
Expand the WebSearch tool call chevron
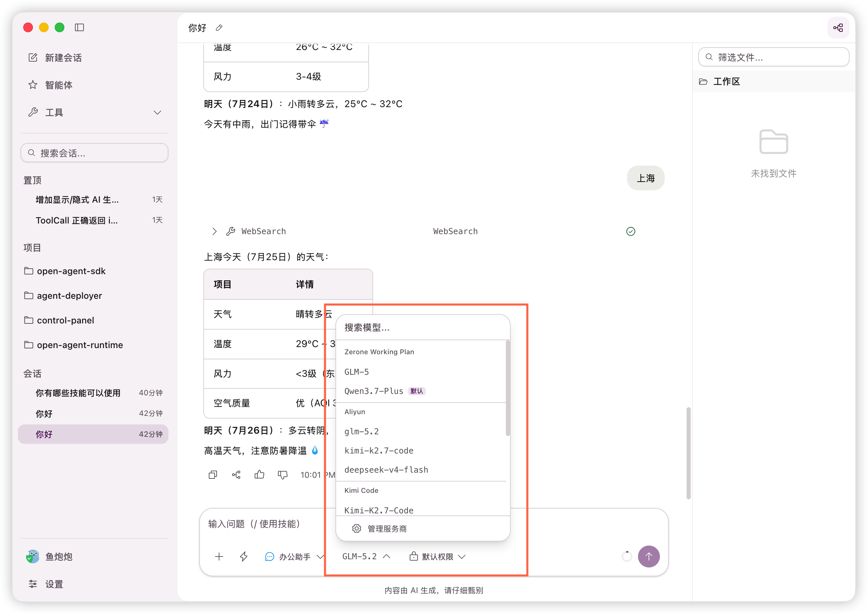click(214, 231)
